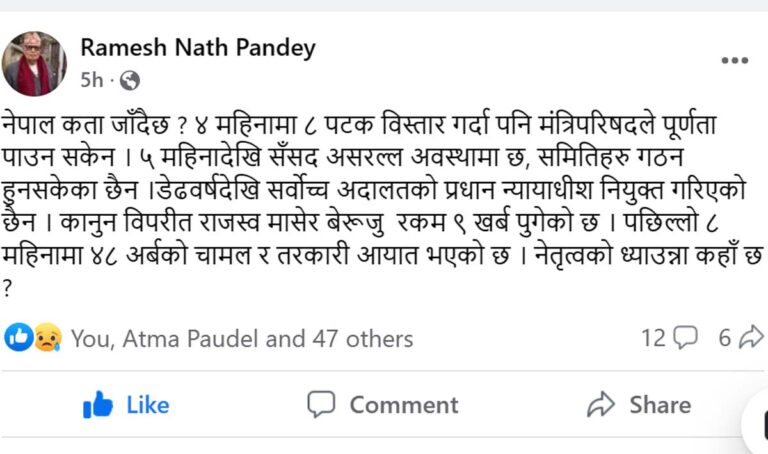The image size is (768, 454).
Task: Open the 12 comments count
Action: pyautogui.click(x=653, y=338)
